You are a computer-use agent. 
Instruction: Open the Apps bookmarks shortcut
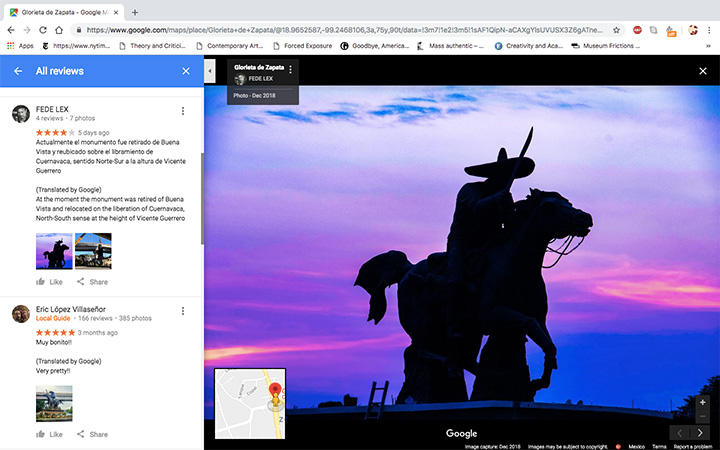[20, 46]
